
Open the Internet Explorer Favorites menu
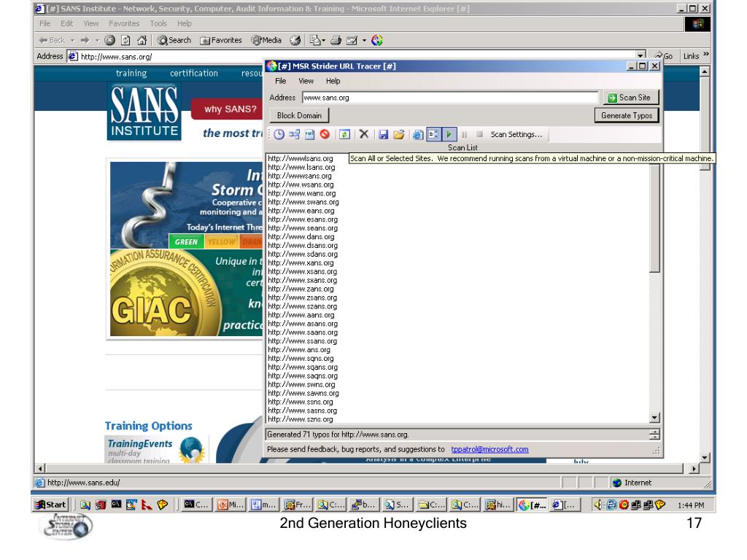point(124,23)
